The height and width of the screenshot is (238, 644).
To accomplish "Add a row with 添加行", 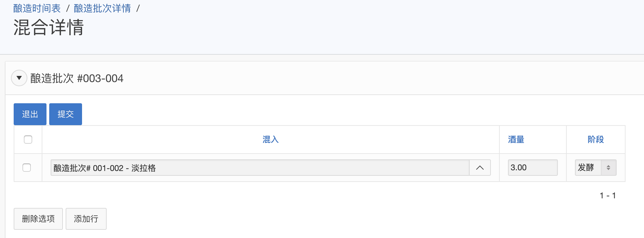I will [x=86, y=219].
